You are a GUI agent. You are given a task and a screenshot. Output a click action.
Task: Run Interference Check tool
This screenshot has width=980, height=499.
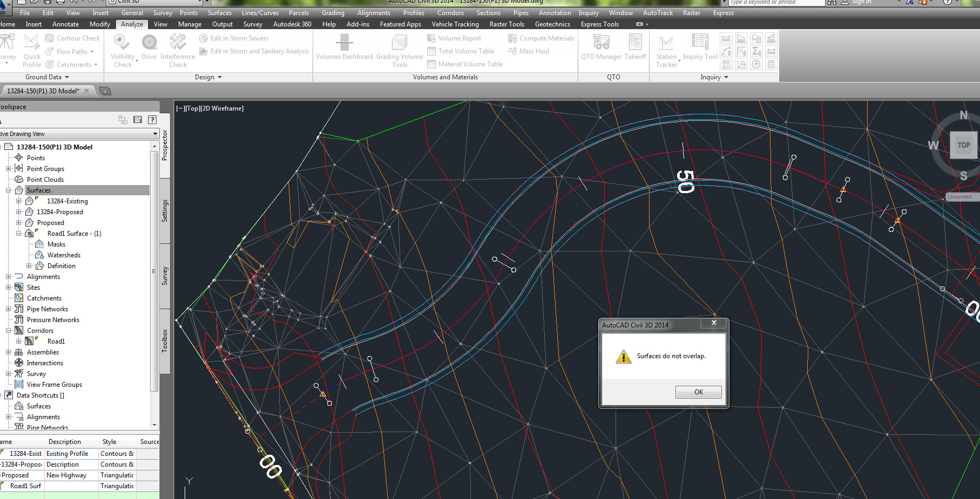[x=178, y=51]
